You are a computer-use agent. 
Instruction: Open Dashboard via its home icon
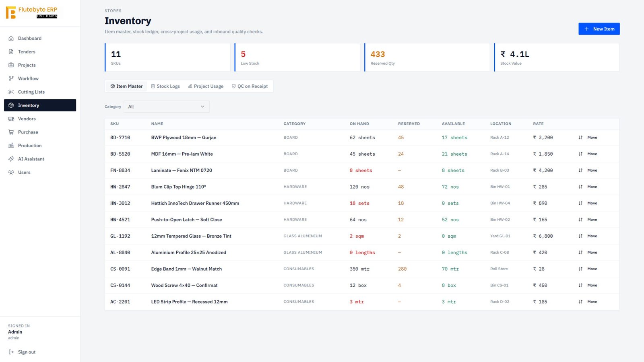click(x=11, y=38)
